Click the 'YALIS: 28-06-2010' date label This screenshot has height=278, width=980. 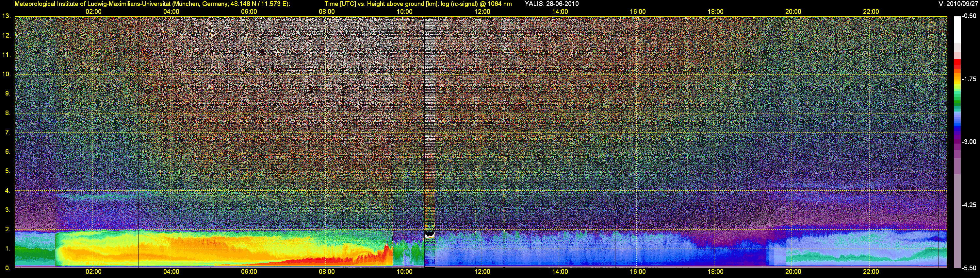click(x=552, y=4)
